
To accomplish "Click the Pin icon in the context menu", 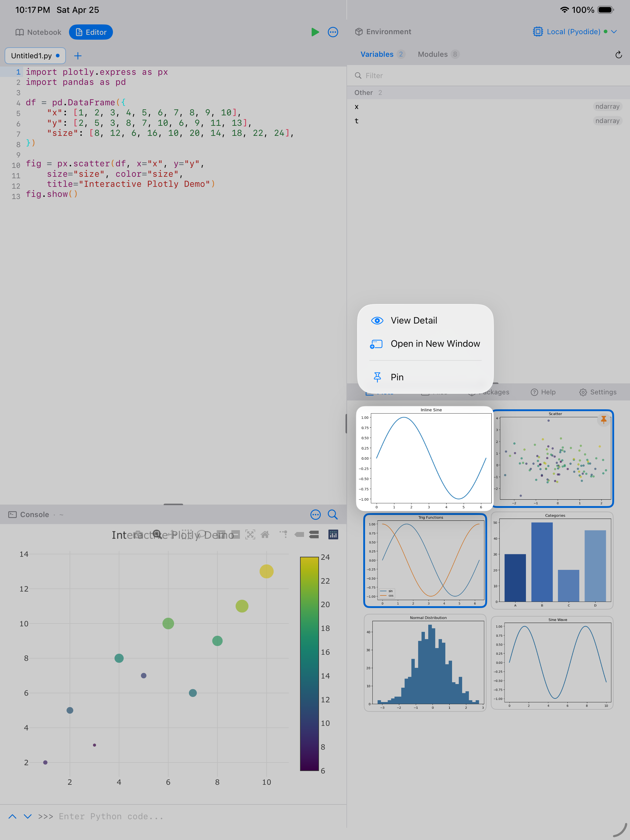I will (377, 377).
